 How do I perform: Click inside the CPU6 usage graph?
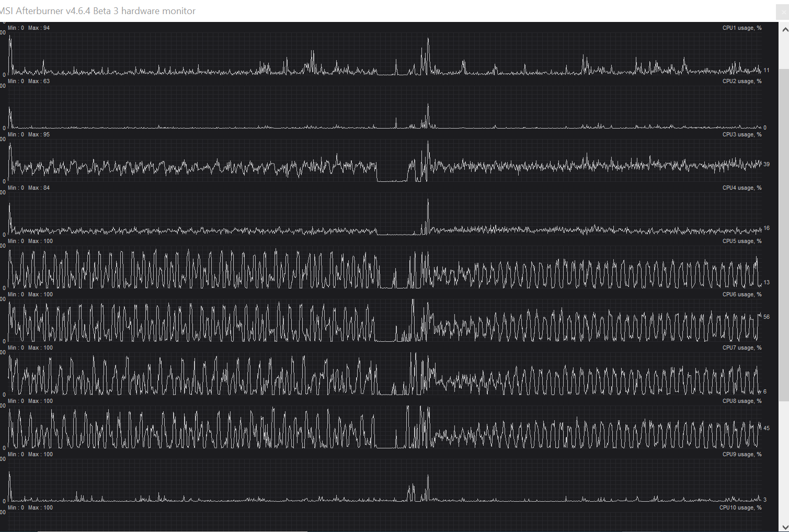[384, 320]
